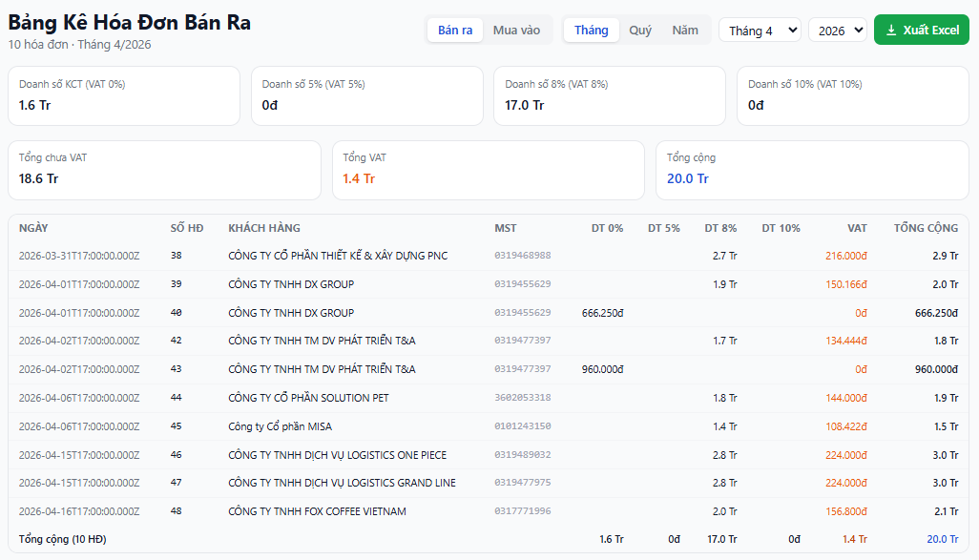
Task: Switch to the Mua vào tab
Action: 516,30
